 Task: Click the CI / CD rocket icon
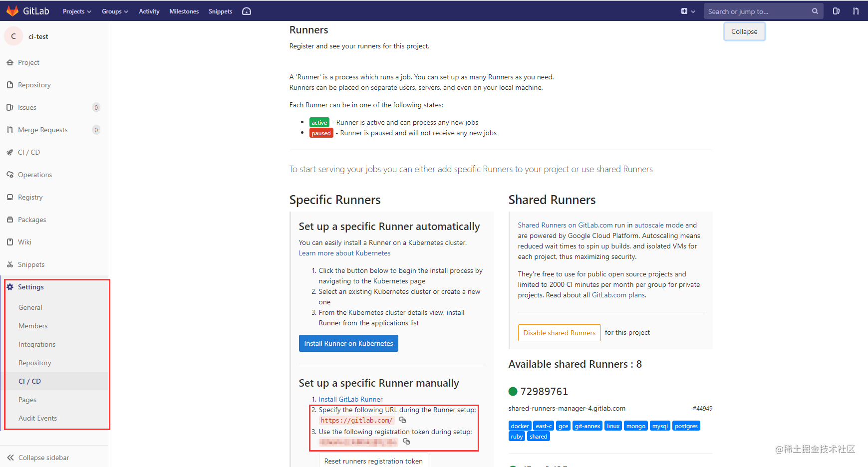pos(10,152)
